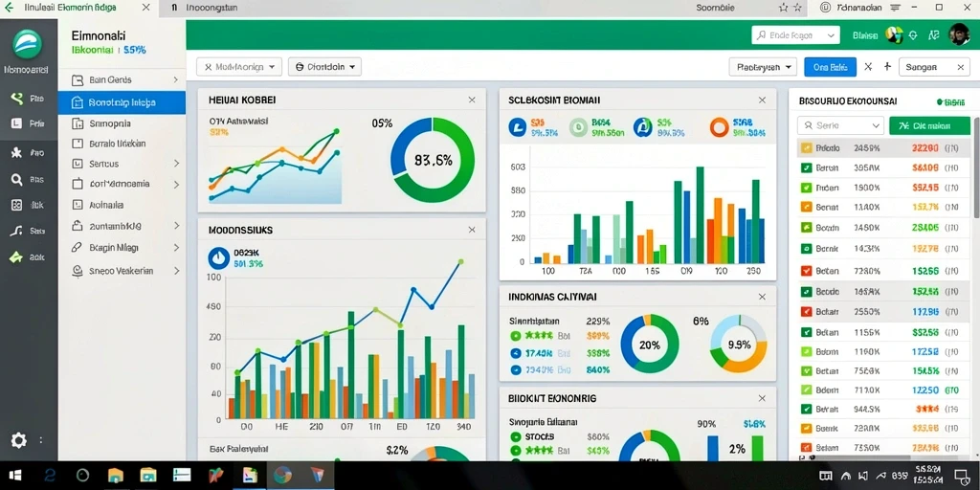This screenshot has height=490, width=980.
Task: Select the 'Aoinaiia' sidebar item
Action: point(122,205)
